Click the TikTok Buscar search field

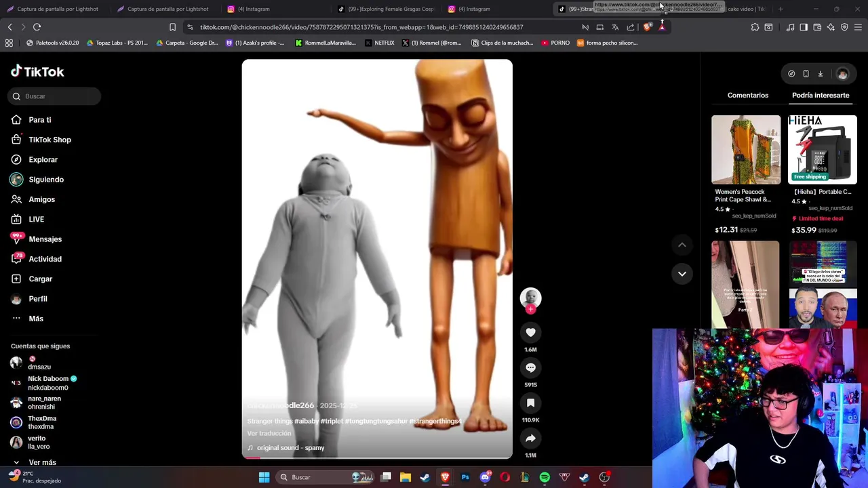(55, 96)
